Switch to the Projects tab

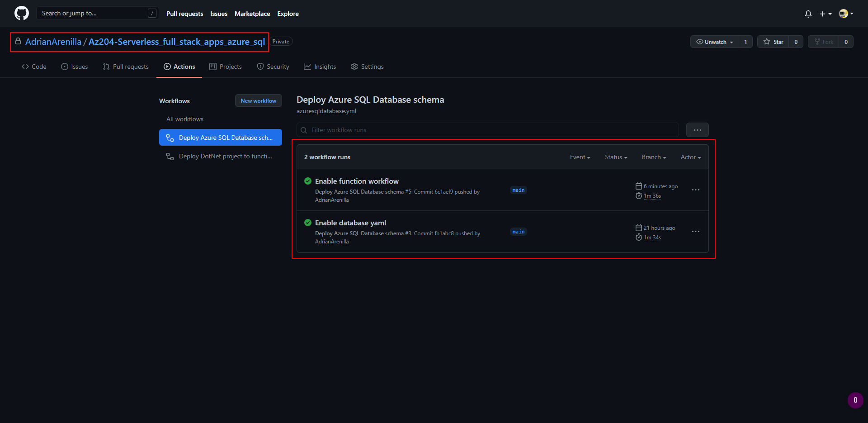pyautogui.click(x=226, y=67)
